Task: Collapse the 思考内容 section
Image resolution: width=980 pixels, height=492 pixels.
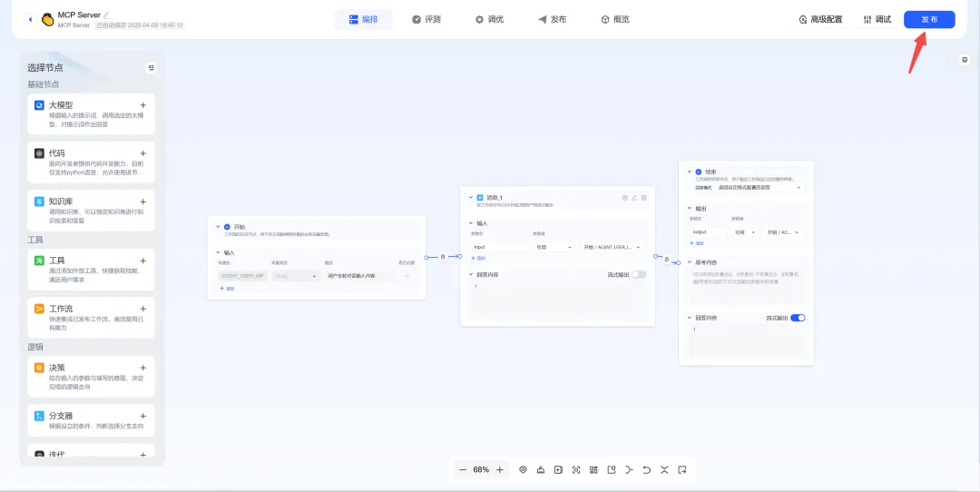Action: click(690, 262)
